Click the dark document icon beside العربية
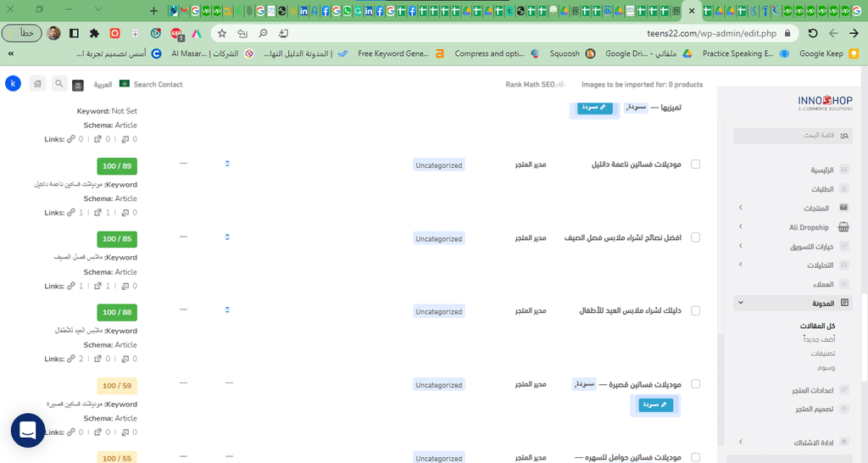 click(78, 85)
